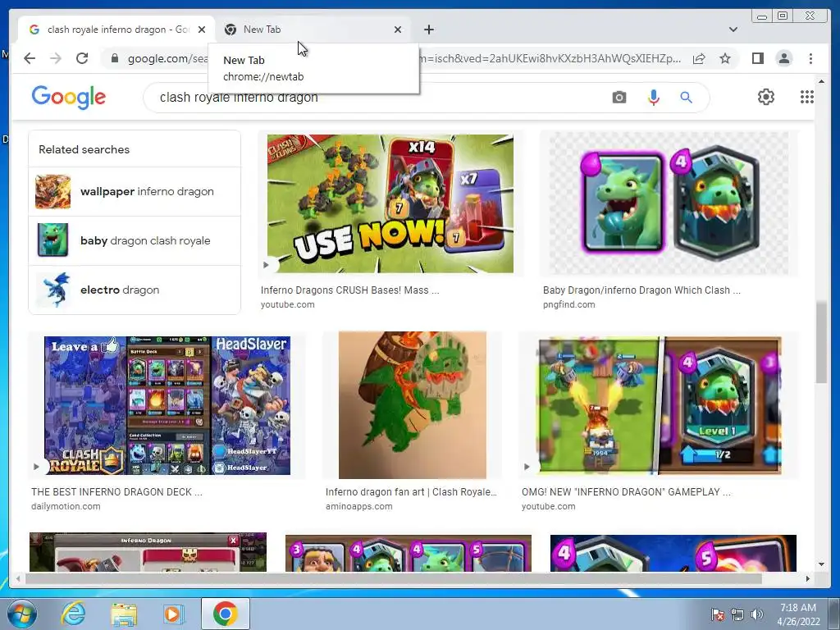
Task: Click 'Inferno Dragons CRUSH Bases! Mass ...' title
Action: click(x=349, y=290)
